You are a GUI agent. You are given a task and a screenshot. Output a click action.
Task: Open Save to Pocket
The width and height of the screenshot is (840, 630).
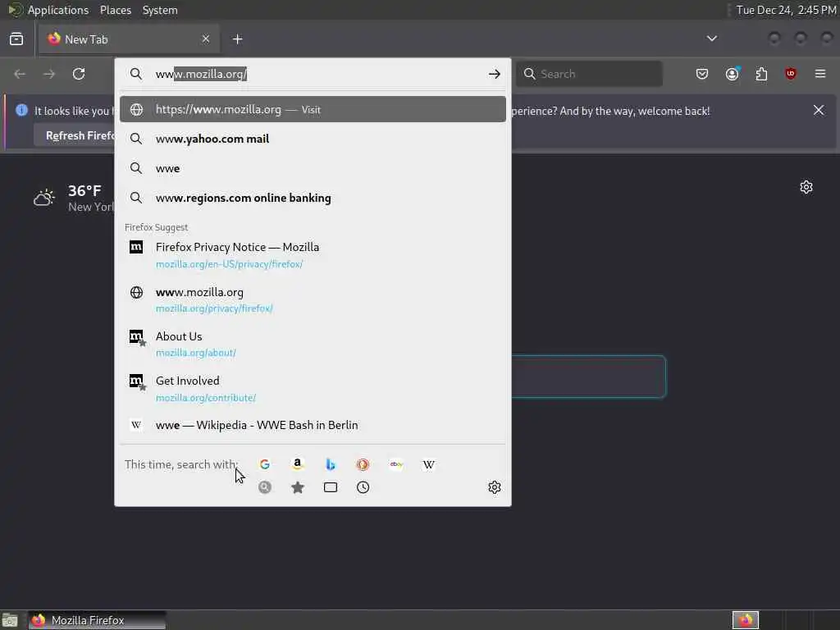[702, 74]
